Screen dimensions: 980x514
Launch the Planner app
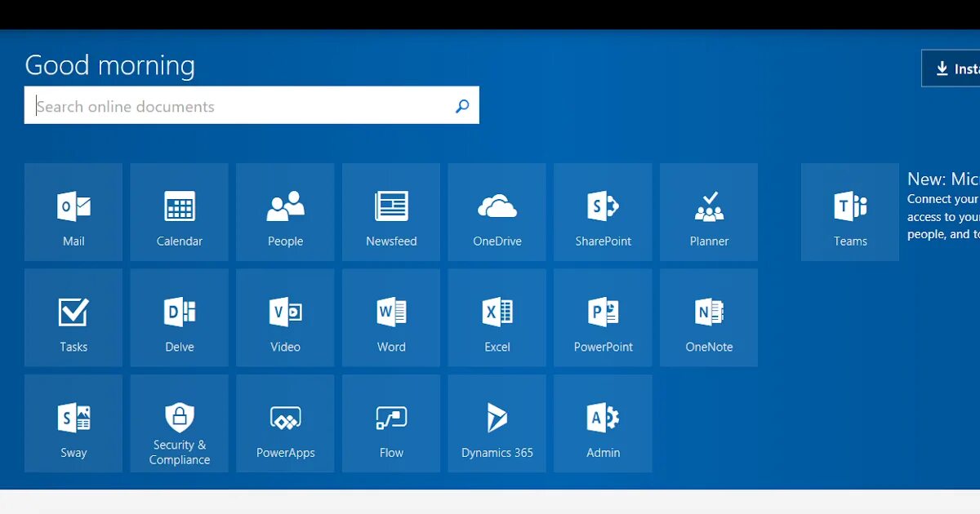click(709, 212)
